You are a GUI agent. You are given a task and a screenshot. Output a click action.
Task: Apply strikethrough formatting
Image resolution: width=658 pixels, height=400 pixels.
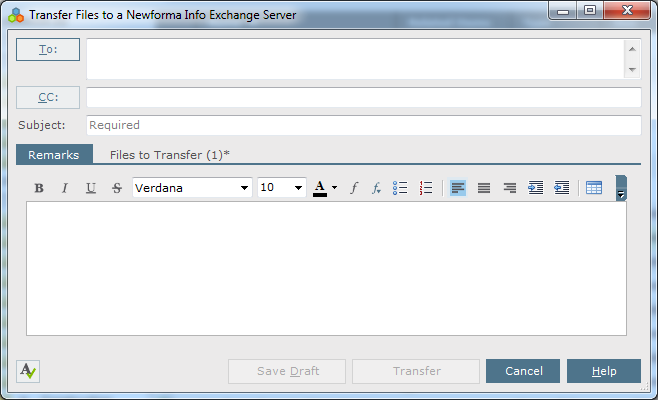pos(117,188)
